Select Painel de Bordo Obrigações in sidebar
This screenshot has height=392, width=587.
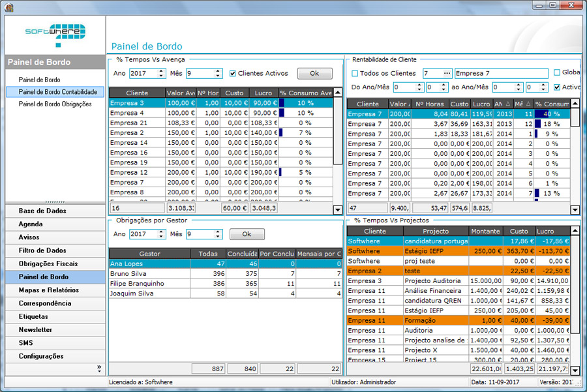[55, 104]
